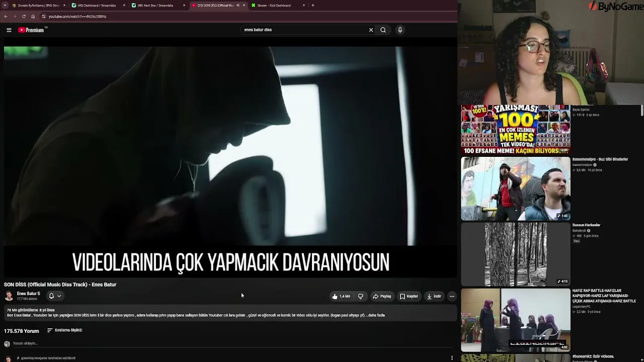Clear the search text with the X
644x362 pixels.
[x=371, y=30]
